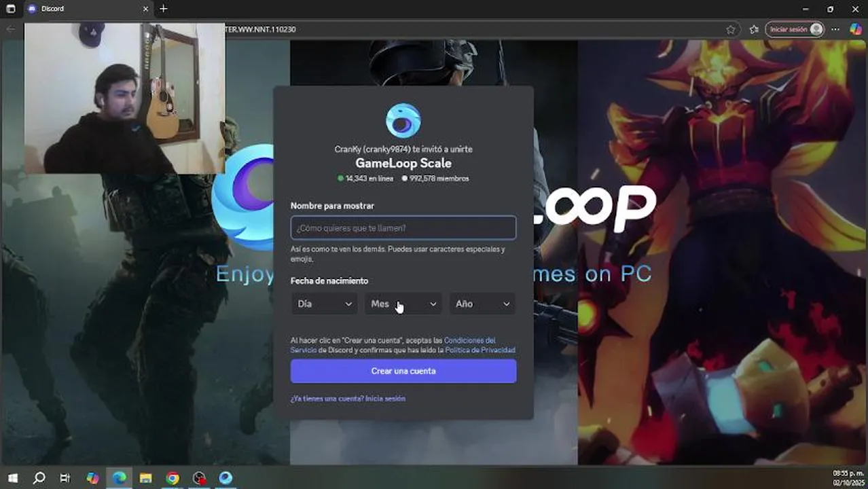Open the Windows Start menu
This screenshot has height=489, width=868.
point(12,478)
